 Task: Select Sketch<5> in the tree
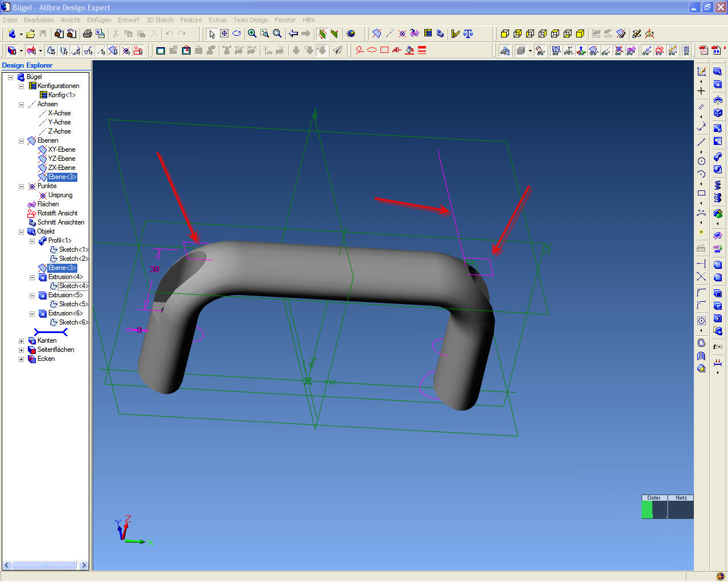click(x=73, y=304)
